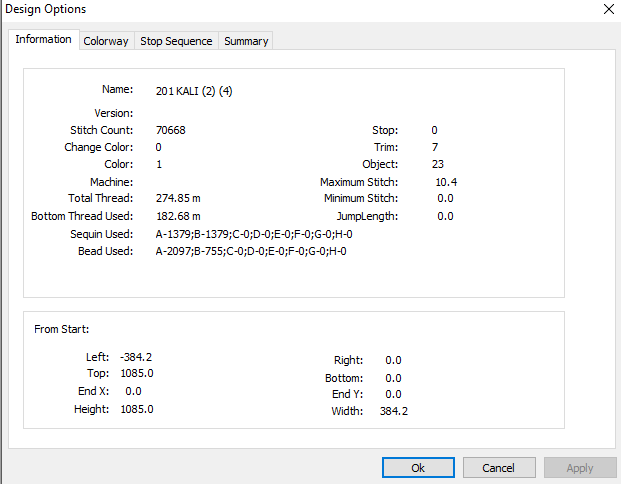Click the Right label in From Start
Image resolution: width=621 pixels, height=484 pixels.
(349, 360)
